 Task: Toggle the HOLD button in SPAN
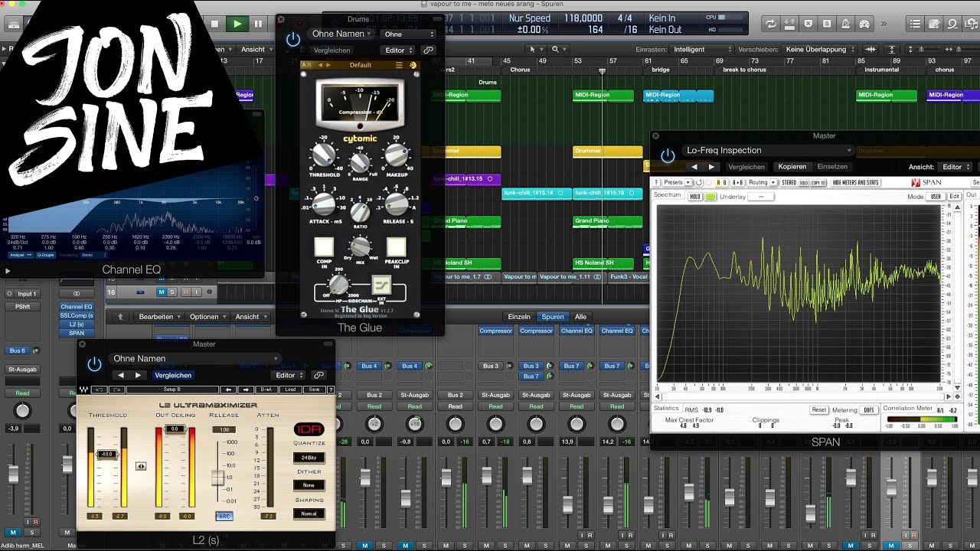[695, 197]
